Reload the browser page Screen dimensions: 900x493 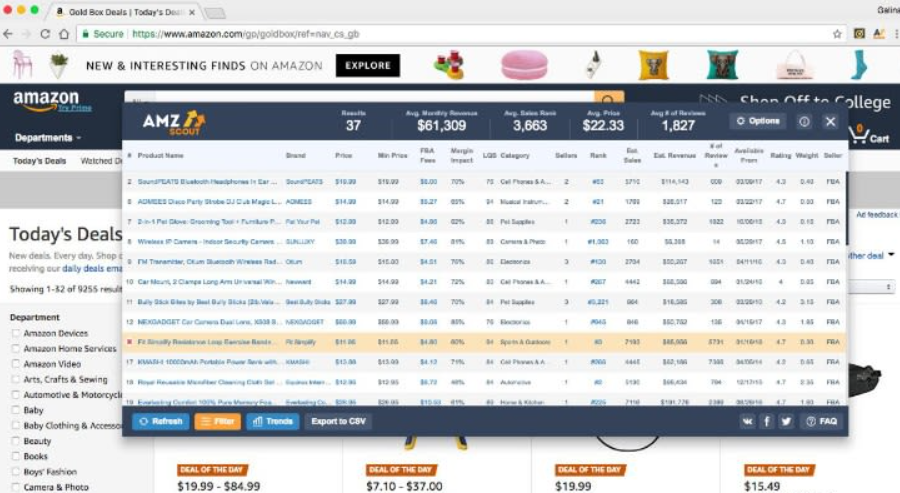tap(45, 34)
